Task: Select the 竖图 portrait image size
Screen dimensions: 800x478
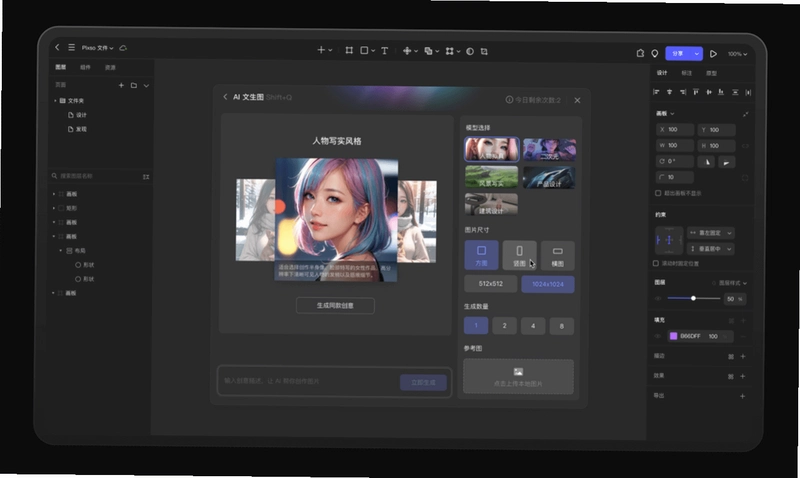Action: tap(519, 255)
